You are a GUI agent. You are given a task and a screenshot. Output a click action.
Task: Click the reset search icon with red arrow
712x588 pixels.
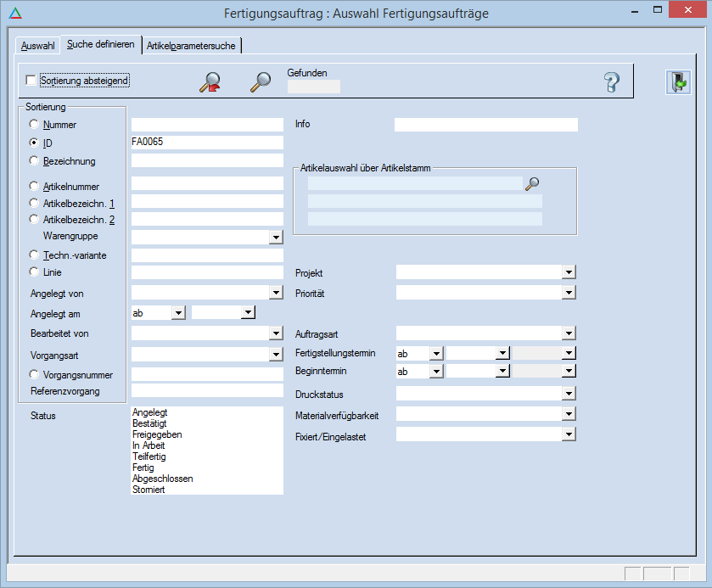(x=209, y=81)
